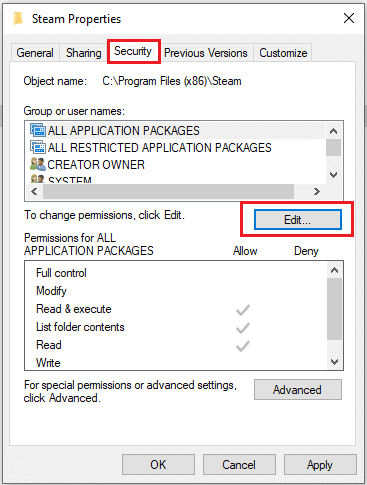
Task: Open the Sharing tab
Action: click(84, 53)
